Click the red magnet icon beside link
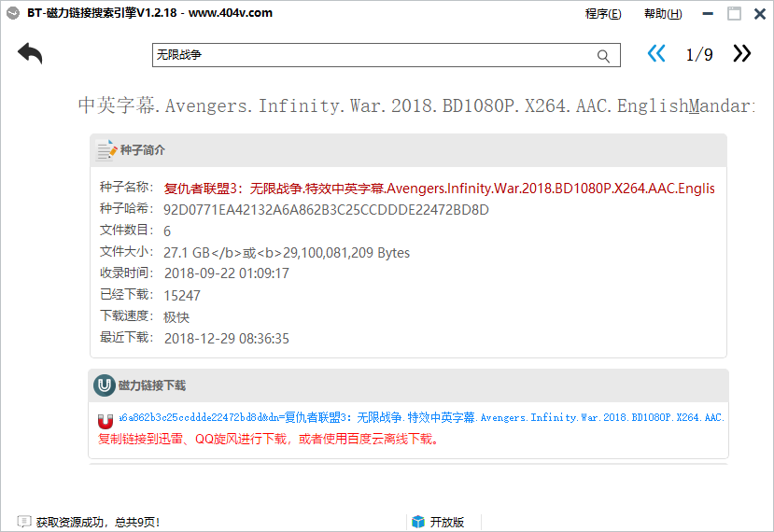Screen dimensions: 774x532 coord(105,420)
